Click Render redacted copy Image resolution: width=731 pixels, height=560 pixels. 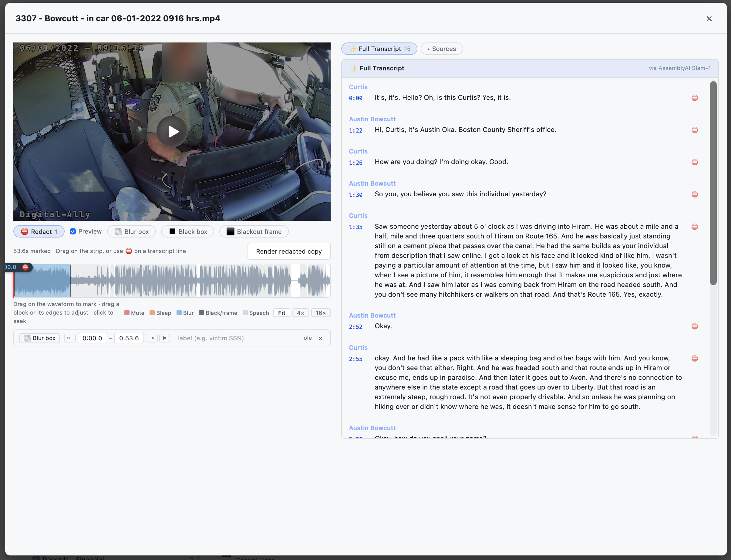[289, 251]
